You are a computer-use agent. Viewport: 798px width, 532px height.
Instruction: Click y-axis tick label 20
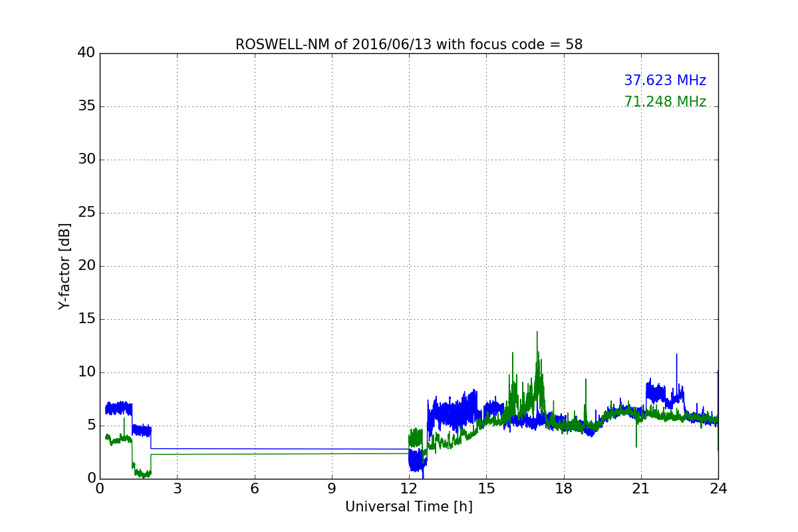pos(86,266)
